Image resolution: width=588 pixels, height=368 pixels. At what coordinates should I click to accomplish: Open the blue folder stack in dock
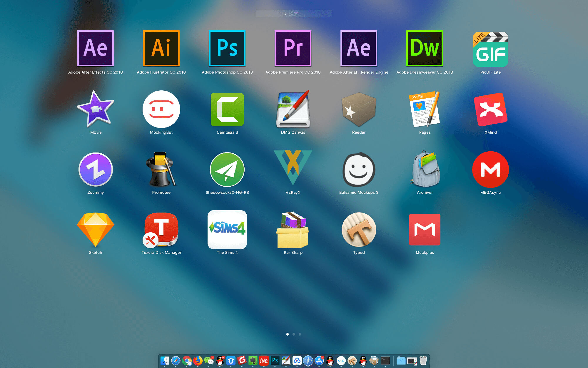[401, 360]
